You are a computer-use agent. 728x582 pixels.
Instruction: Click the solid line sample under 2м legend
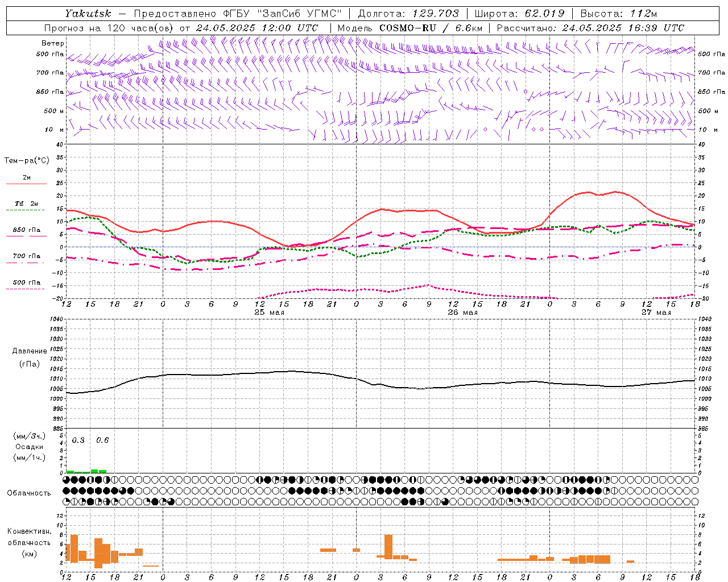(x=26, y=184)
